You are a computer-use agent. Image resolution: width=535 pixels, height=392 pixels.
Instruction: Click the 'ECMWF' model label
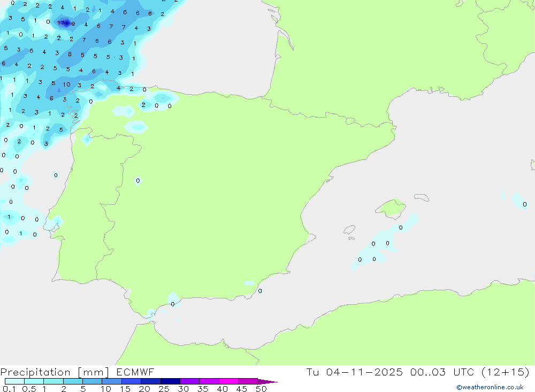coord(135,372)
